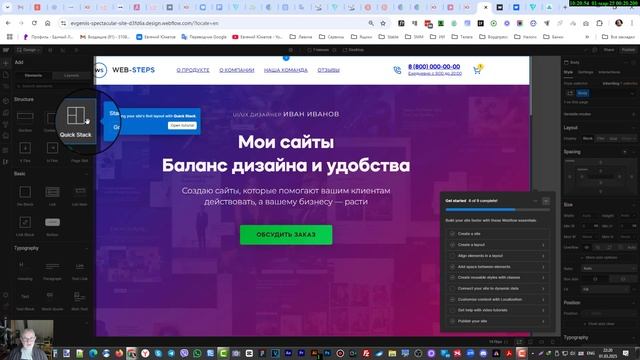The image size is (640, 360).
Task: Open the О КОМПАНИИ navigation link
Action: click(237, 70)
